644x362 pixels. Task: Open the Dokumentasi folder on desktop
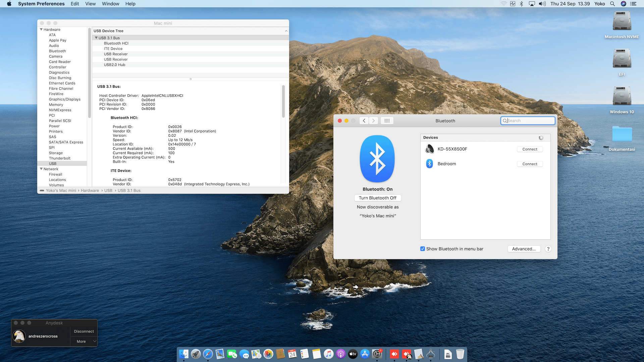[x=622, y=134]
